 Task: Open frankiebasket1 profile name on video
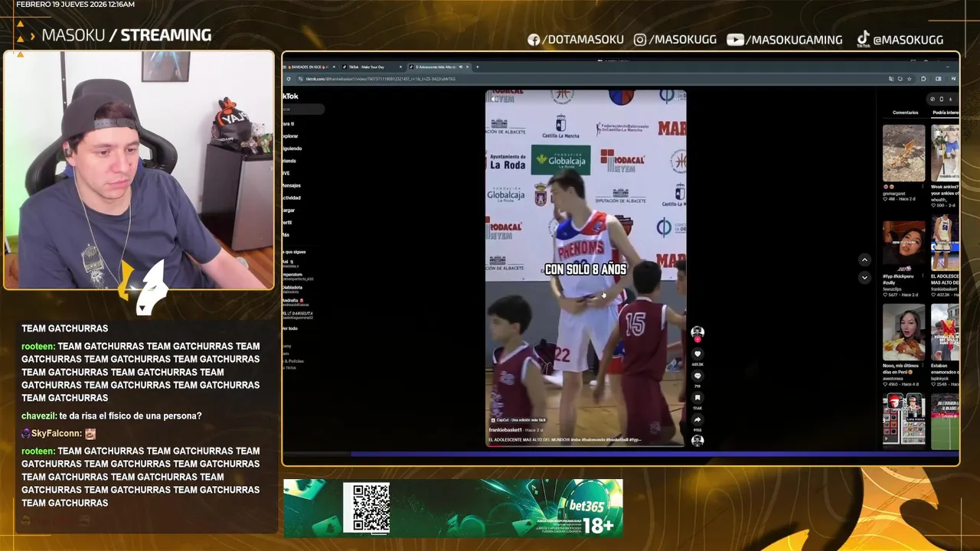coord(505,430)
